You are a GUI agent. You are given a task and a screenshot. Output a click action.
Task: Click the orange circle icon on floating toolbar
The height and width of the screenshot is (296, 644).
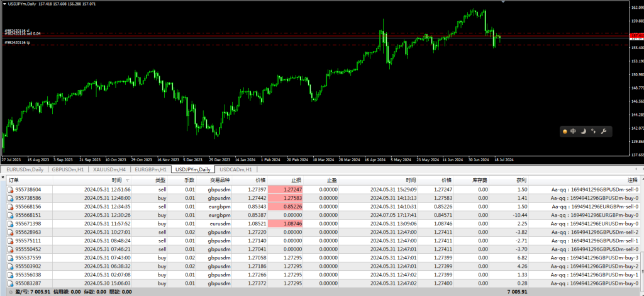point(565,131)
